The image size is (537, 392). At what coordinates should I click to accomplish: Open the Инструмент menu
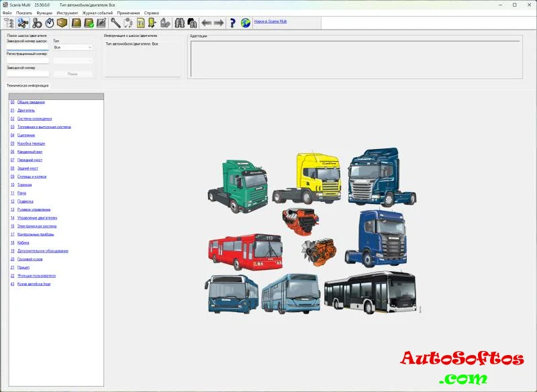point(68,13)
